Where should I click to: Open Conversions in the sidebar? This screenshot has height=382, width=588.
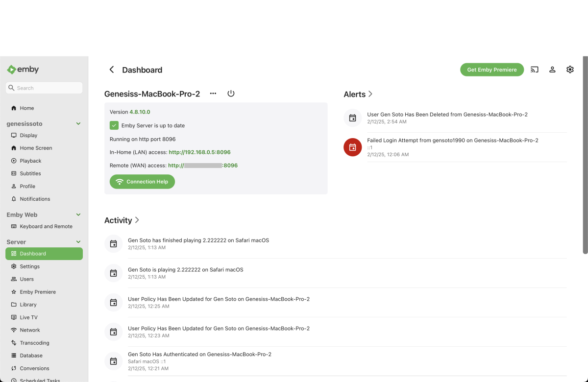[44, 368]
